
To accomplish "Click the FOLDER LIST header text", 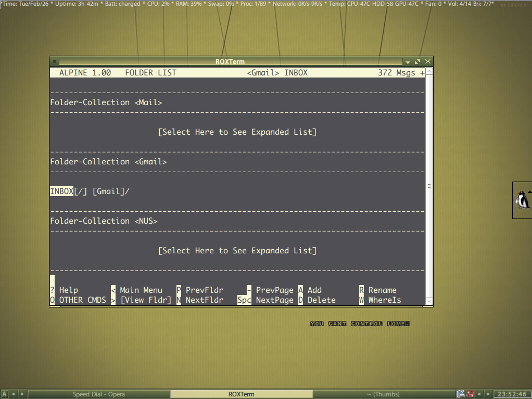I will click(x=150, y=72).
